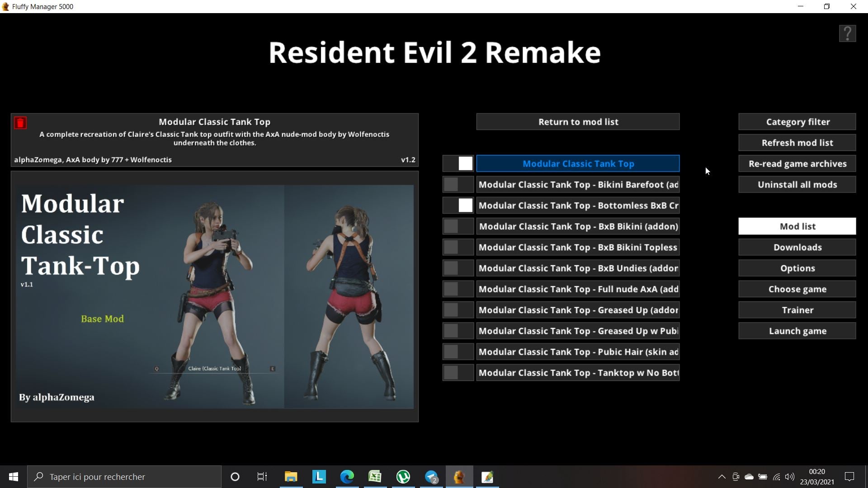Enable the BxB Undies addon toggle
The image size is (868, 488).
click(x=458, y=268)
